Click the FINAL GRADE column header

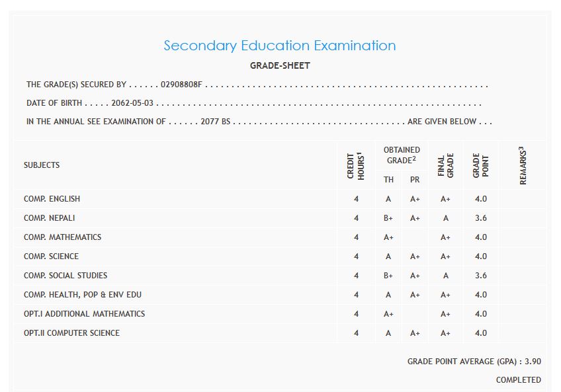(445, 165)
